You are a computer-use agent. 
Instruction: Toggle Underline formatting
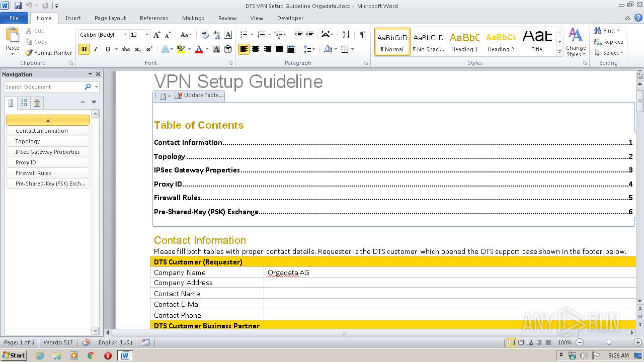click(x=108, y=49)
